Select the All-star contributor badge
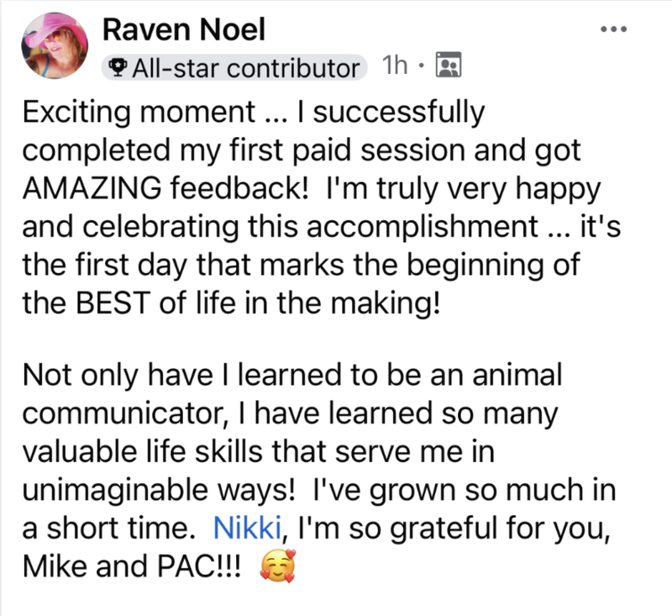This screenshot has height=616, width=672. pyautogui.click(x=234, y=67)
